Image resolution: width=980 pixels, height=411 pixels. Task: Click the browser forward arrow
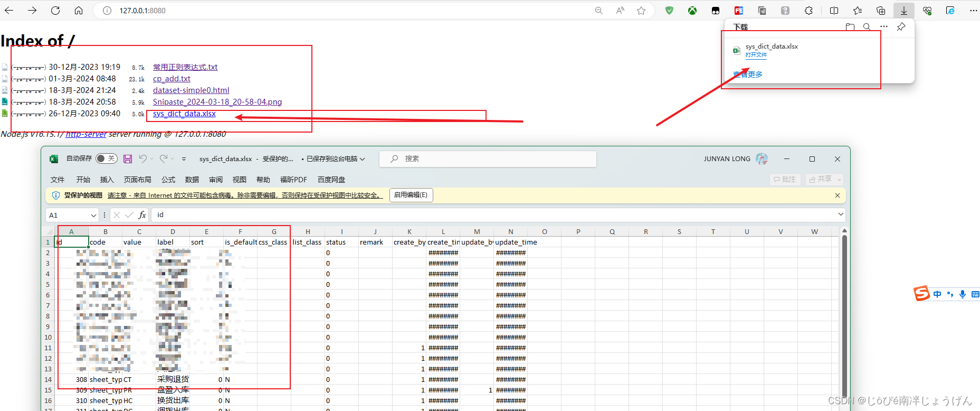(32, 11)
